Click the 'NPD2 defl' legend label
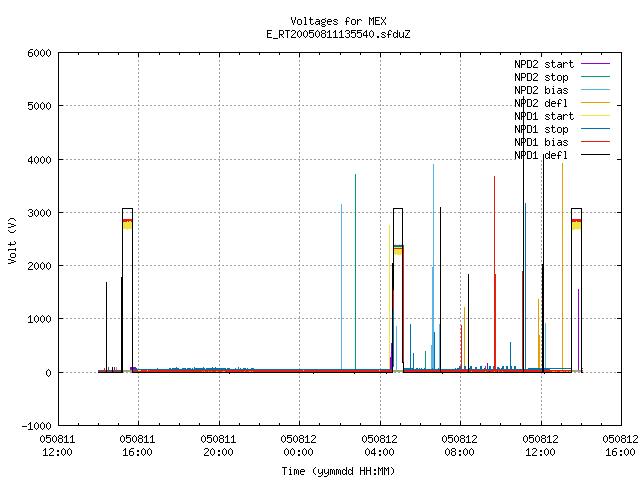Image resolution: width=640 pixels, height=480 pixels. pos(541,103)
